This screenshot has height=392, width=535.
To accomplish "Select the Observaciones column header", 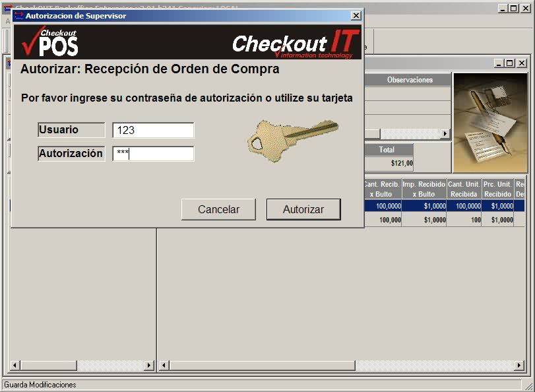I will (408, 80).
